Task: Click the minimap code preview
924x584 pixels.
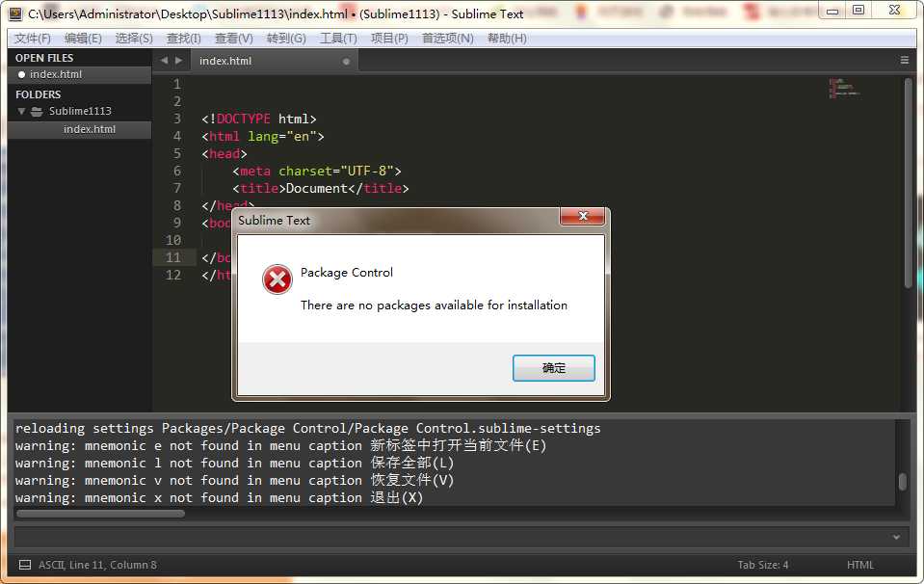Action: (844, 89)
